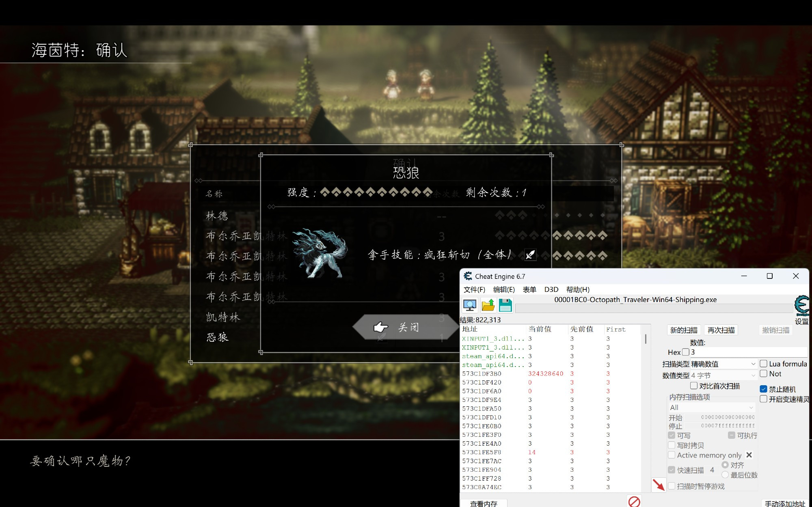Select address row 573C1FF728
Image resolution: width=812 pixels, height=507 pixels.
[551, 479]
